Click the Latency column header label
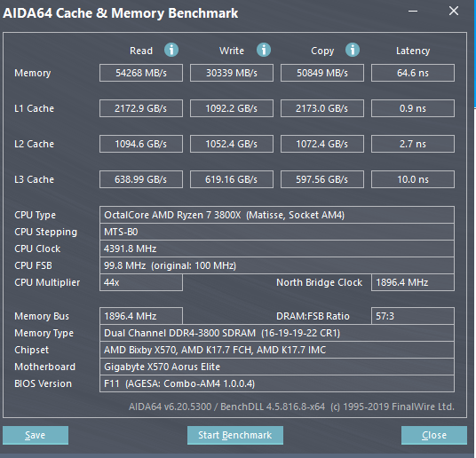 coord(413,51)
